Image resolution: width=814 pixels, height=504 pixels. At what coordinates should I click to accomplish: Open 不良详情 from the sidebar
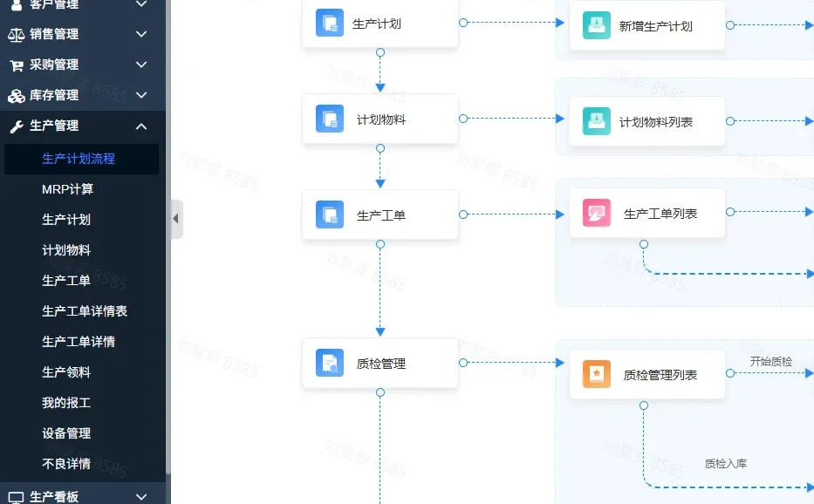coord(69,464)
